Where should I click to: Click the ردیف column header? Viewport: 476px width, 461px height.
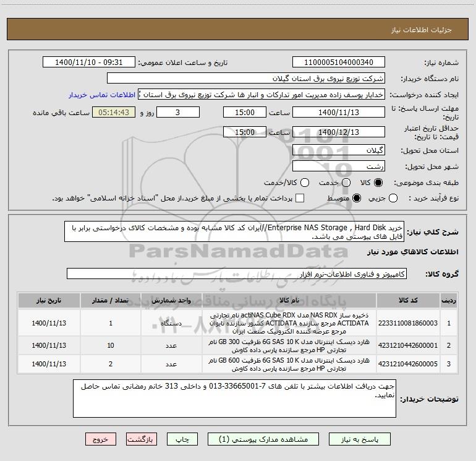[x=449, y=300]
